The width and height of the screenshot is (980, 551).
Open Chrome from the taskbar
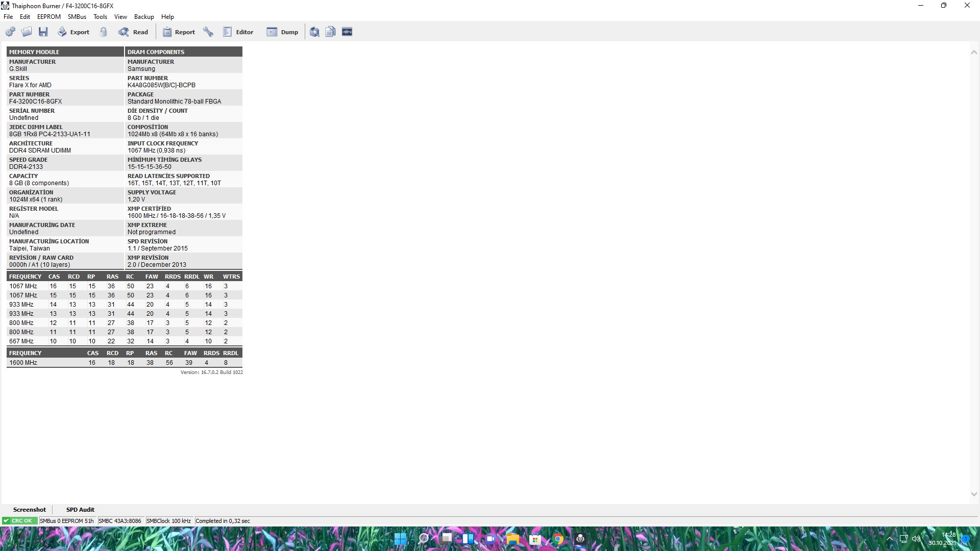coord(558,539)
